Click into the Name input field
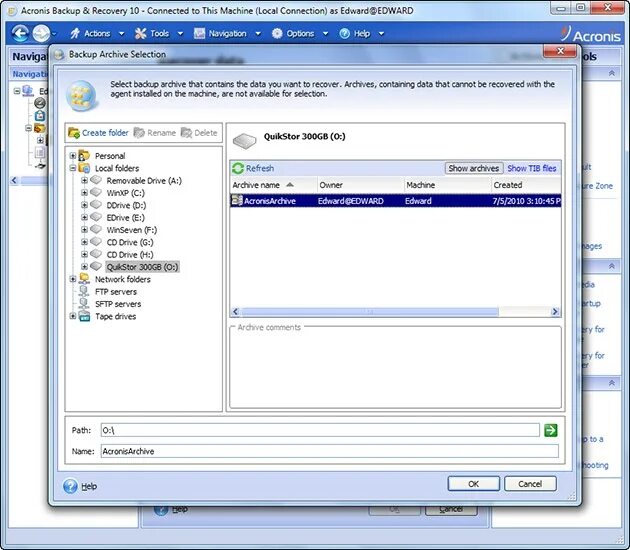The height and width of the screenshot is (550, 630). click(329, 451)
